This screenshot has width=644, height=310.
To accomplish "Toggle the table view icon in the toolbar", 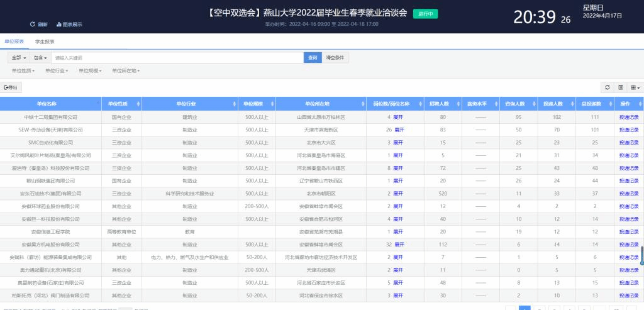I will coord(621,87).
